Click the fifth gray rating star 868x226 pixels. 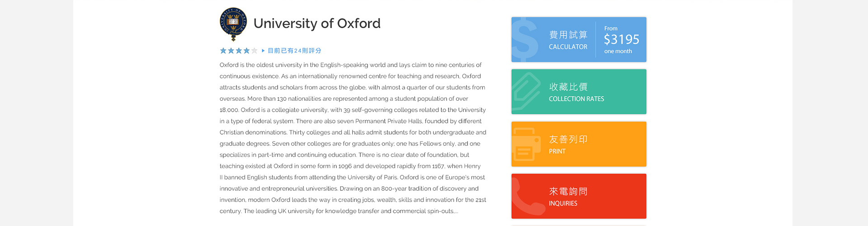click(254, 51)
